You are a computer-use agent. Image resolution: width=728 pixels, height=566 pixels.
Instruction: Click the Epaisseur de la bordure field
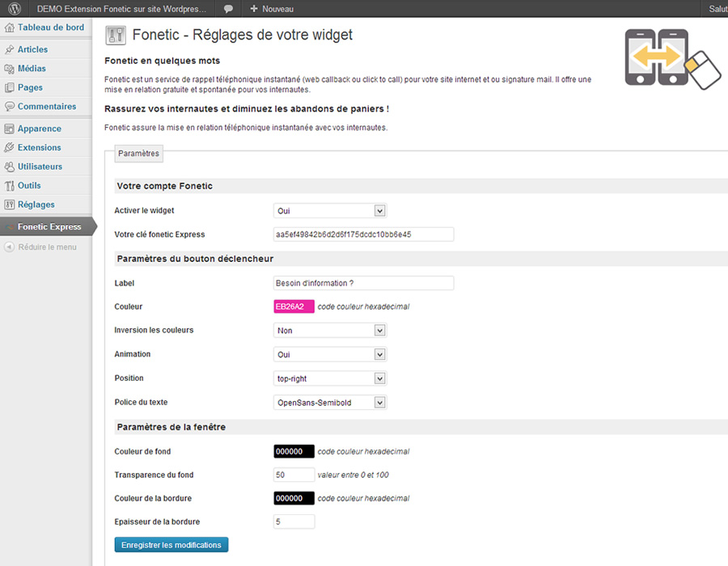(294, 522)
